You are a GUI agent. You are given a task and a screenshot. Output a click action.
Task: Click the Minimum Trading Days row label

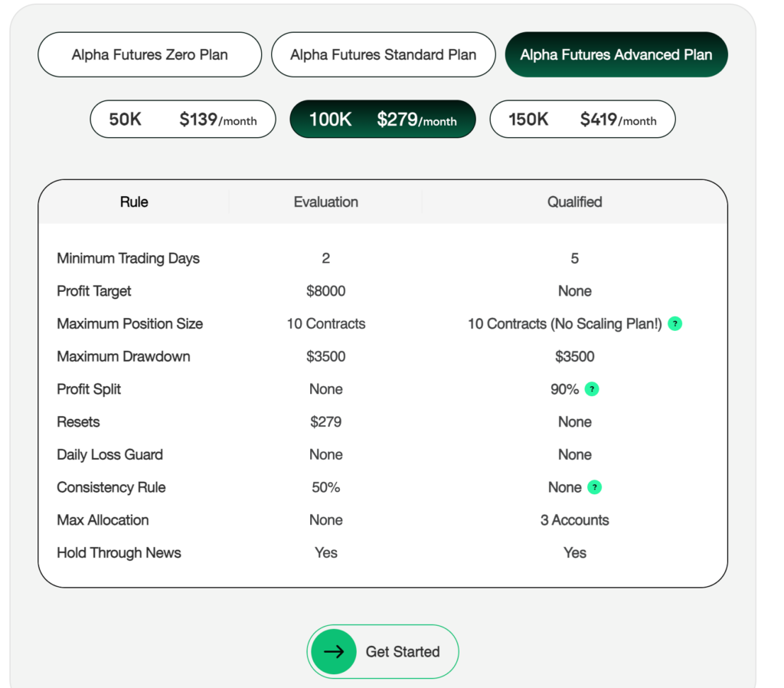(128, 258)
